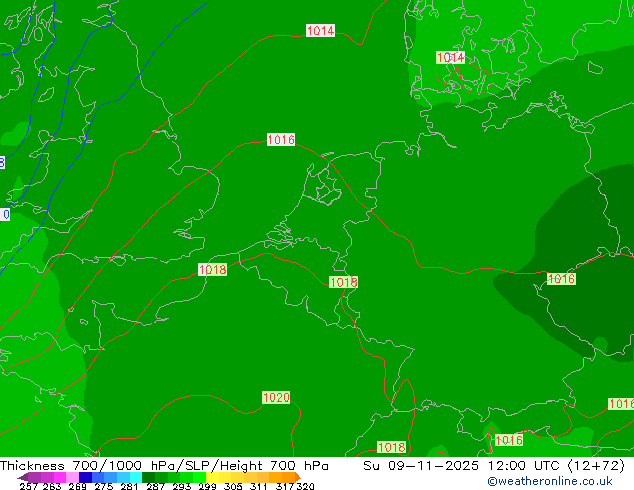Click the 1018 label at the map's bottom edge
This screenshot has width=634, height=490.
click(391, 447)
